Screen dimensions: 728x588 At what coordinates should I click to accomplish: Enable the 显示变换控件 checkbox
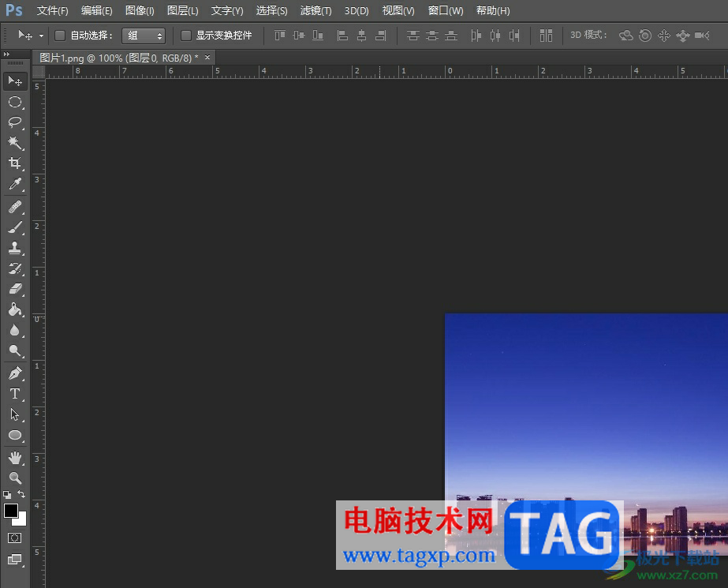point(185,36)
